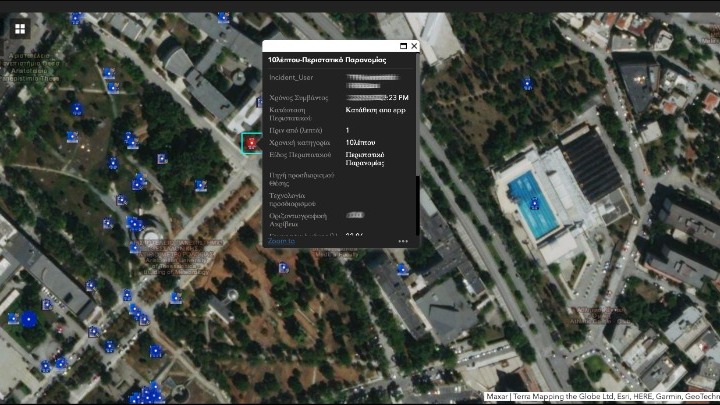The width and height of the screenshot is (720, 405).
Task: Click the selected red incident marker
Action: 251,145
